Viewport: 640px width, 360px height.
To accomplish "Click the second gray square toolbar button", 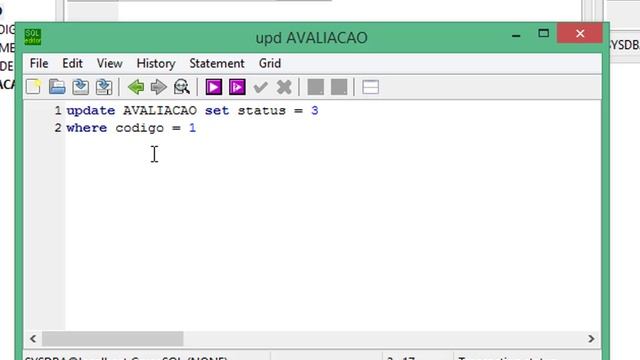I will [339, 87].
